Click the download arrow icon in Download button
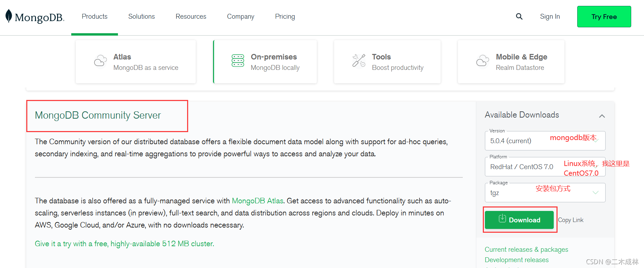 502,219
